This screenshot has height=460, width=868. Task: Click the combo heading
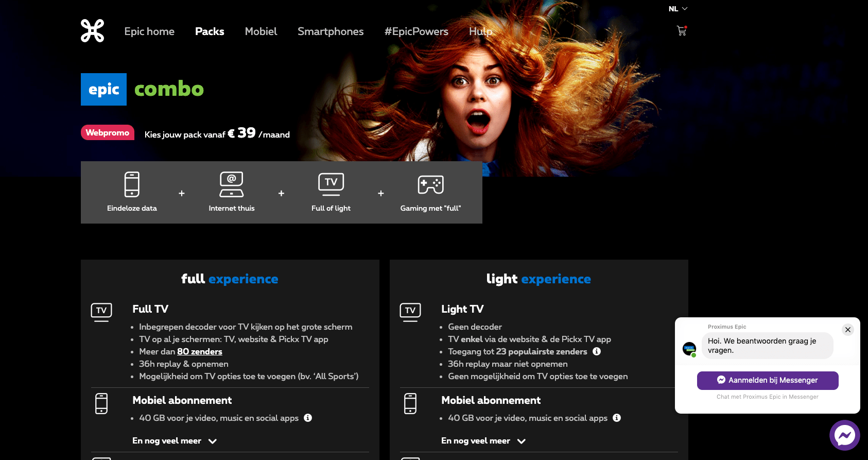coord(169,89)
